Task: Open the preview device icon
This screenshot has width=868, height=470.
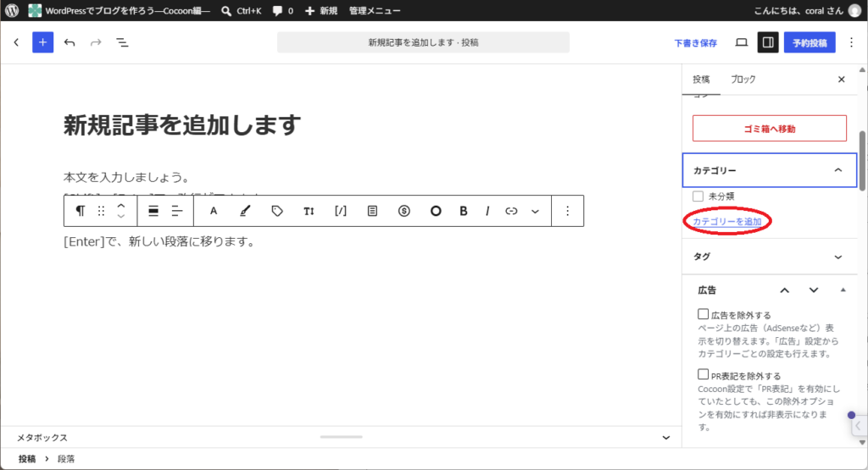Action: (x=741, y=42)
